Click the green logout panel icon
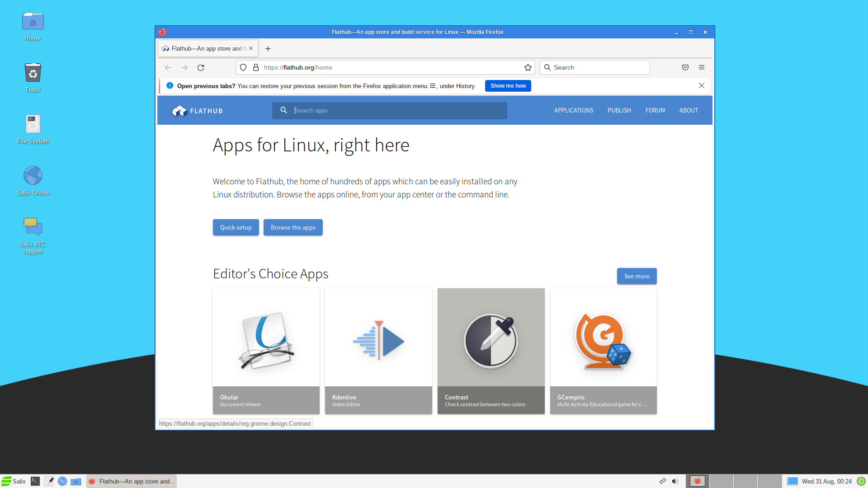The height and width of the screenshot is (488, 868). 861,481
